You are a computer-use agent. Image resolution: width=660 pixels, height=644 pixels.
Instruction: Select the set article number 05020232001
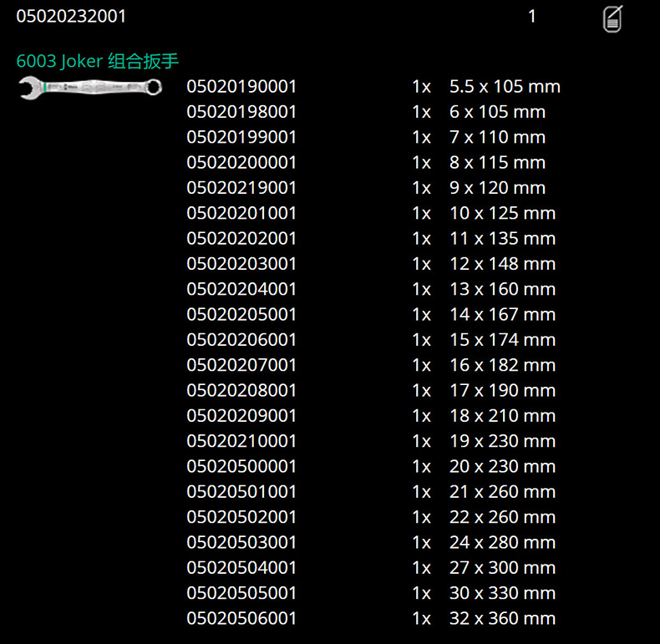(x=72, y=16)
